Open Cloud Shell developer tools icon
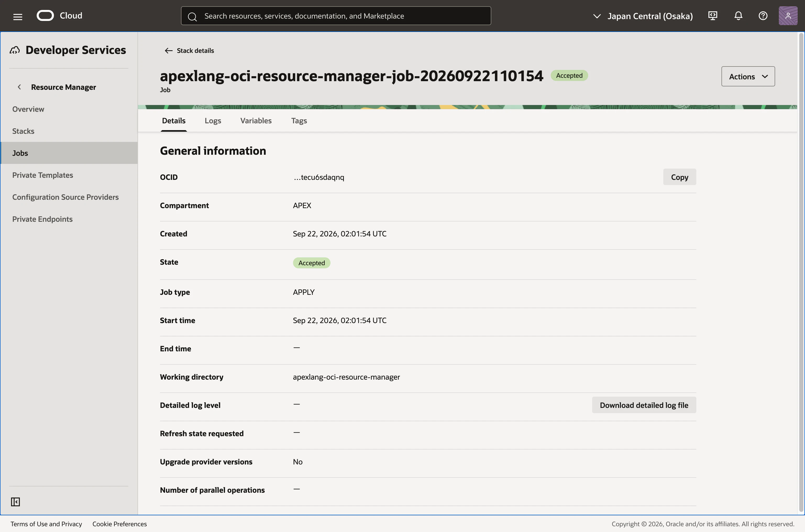 713,16
